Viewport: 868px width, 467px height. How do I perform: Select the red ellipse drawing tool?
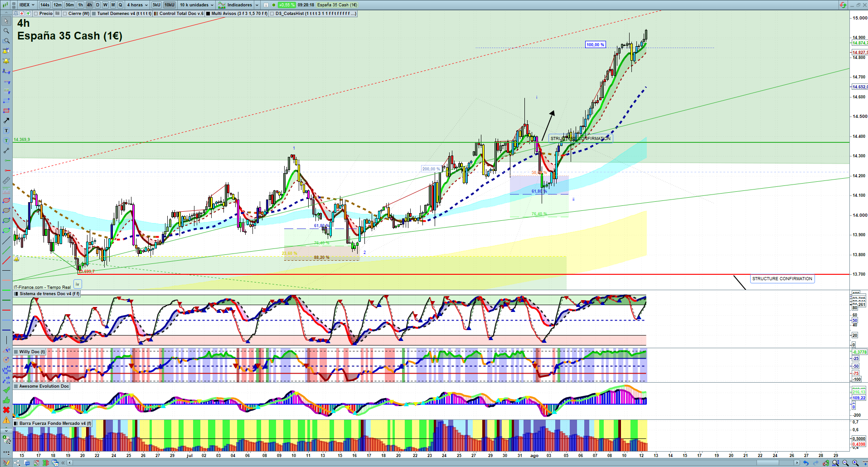(6, 200)
